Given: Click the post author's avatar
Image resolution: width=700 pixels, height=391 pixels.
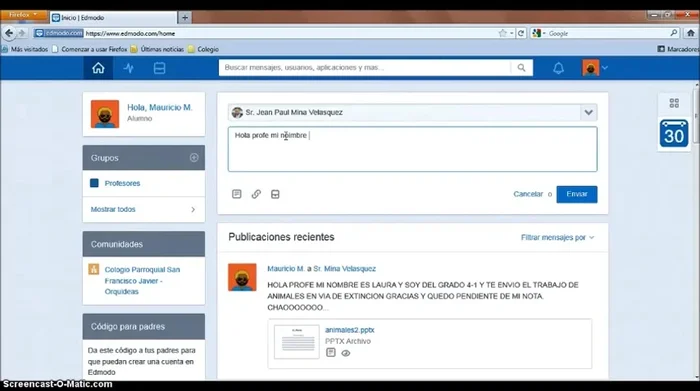Looking at the screenshot, I should pyautogui.click(x=242, y=277).
